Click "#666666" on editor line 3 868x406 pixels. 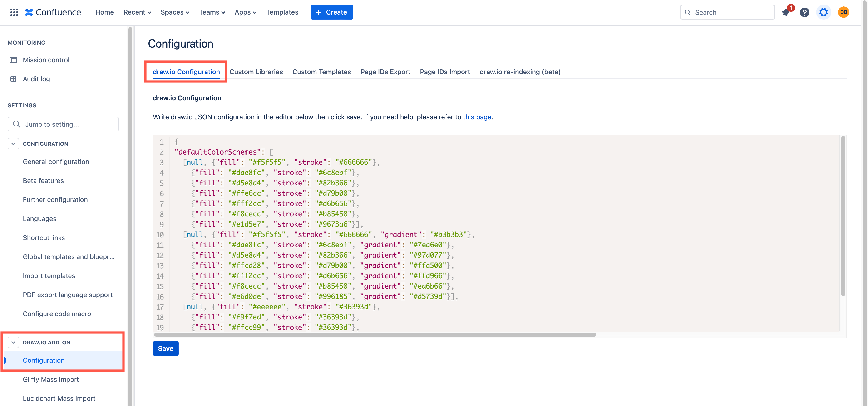[354, 162]
